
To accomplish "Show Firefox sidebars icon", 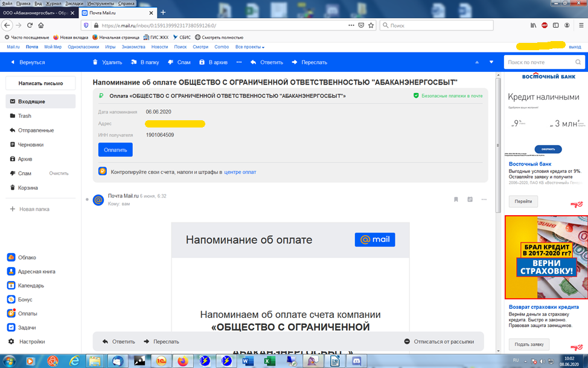I will (x=556, y=25).
